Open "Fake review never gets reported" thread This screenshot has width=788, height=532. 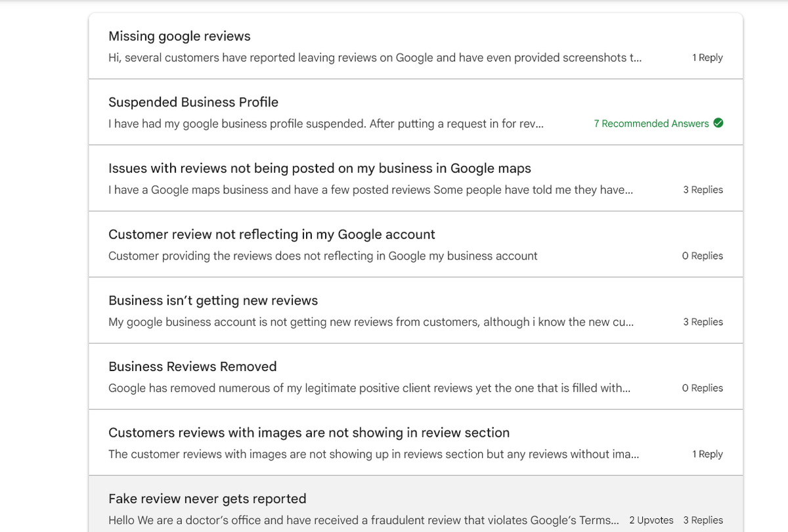(x=208, y=499)
